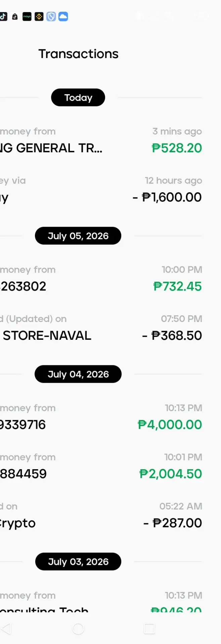This screenshot has height=644, width=221.
Task: Tap the Binance notification icon
Action: point(39,16)
